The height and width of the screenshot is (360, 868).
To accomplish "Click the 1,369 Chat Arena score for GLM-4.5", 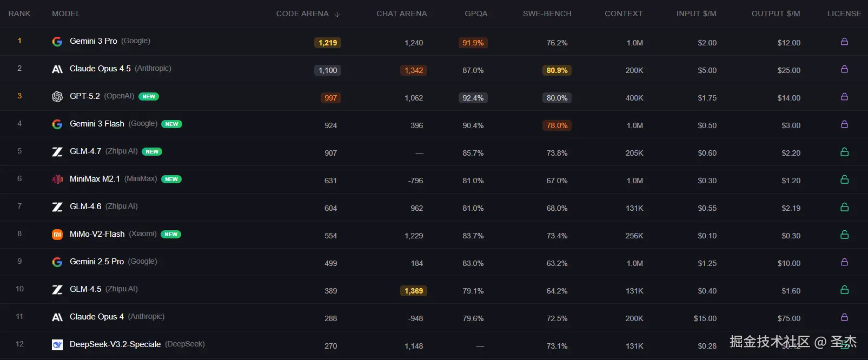I will click(x=414, y=291).
